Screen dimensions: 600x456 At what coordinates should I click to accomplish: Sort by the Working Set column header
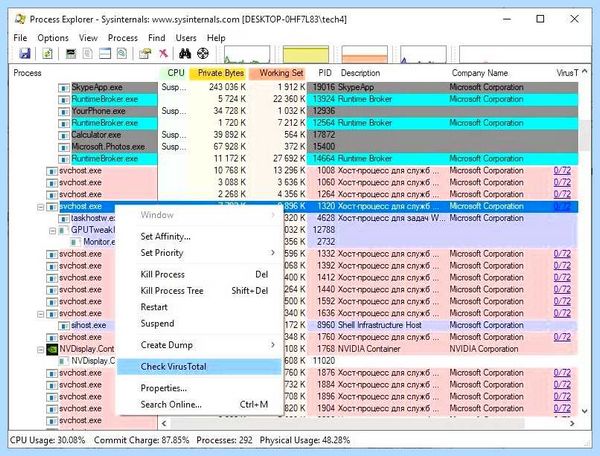click(278, 73)
